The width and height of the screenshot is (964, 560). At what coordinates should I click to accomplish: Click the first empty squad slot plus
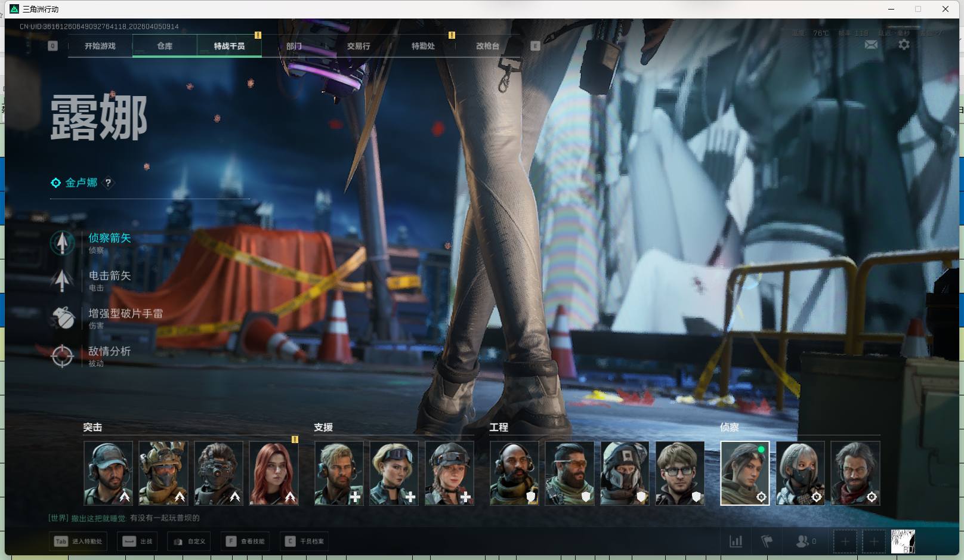(x=845, y=542)
